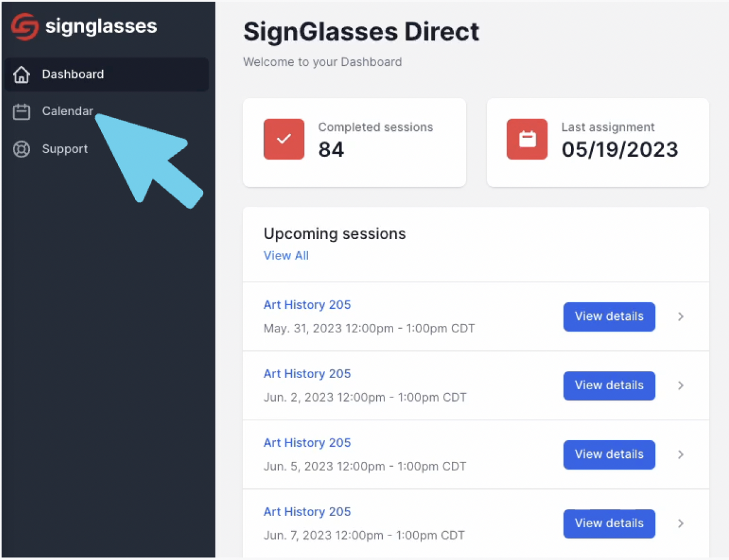Open Art History 205 link for May 31
The height and width of the screenshot is (560, 729).
(307, 305)
